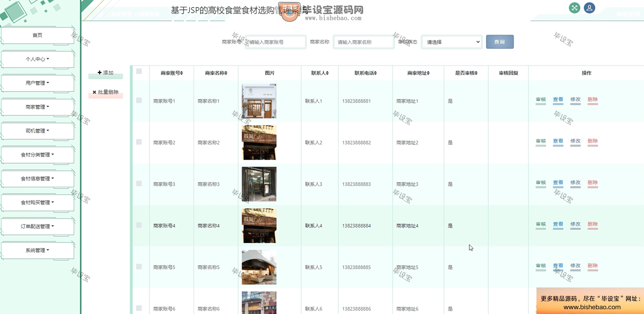The height and width of the screenshot is (314, 644).
Task: Click the 审核回复 column header
Action: pos(509,73)
